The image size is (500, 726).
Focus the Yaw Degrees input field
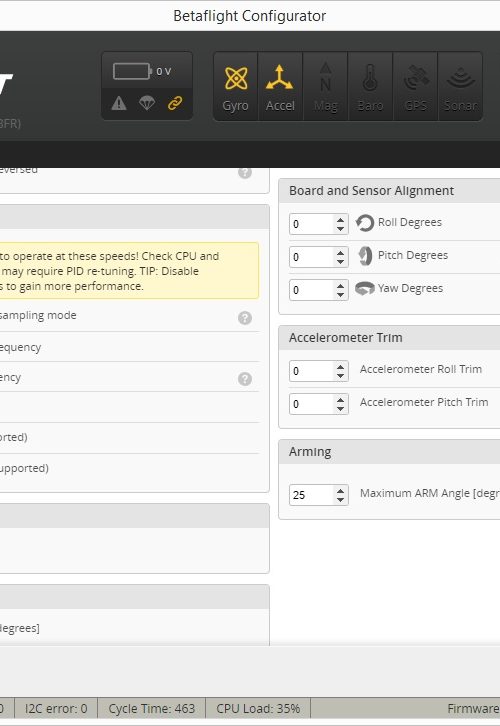319,290
